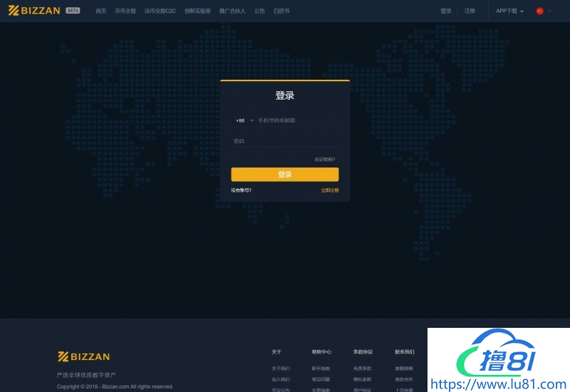Expand the language chevron next to flag
This screenshot has width=570, height=392.
click(x=549, y=11)
